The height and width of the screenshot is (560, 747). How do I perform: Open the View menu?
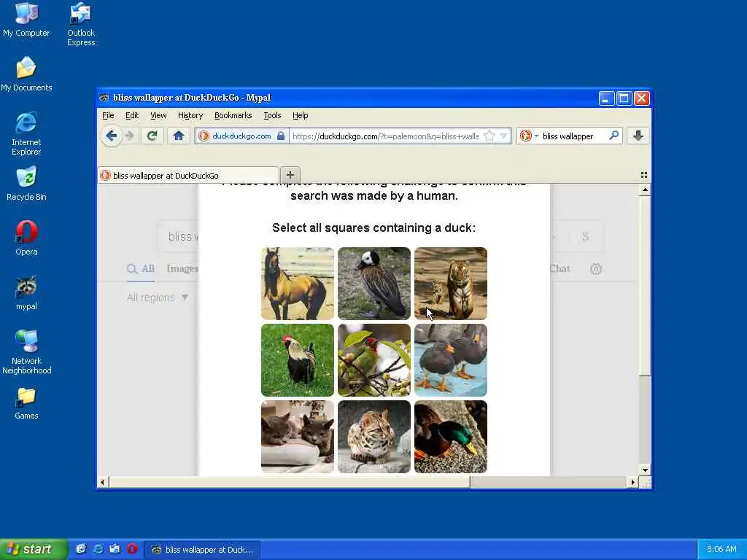(x=158, y=115)
